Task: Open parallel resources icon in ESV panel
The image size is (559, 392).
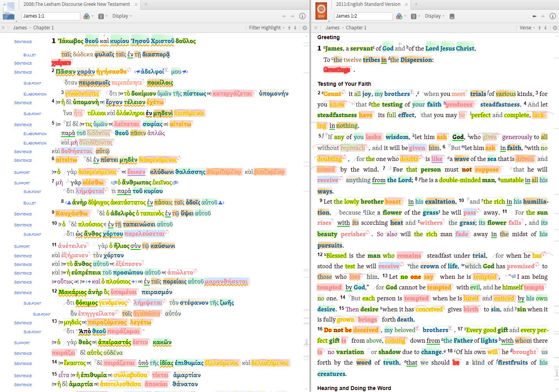Action: 413,16
